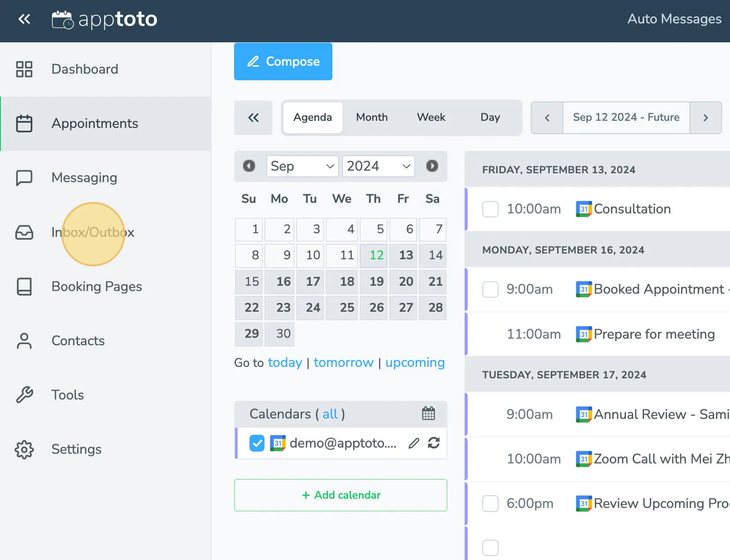
Task: Edit the demo@apptoto calendar with pencil icon
Action: [x=413, y=443]
